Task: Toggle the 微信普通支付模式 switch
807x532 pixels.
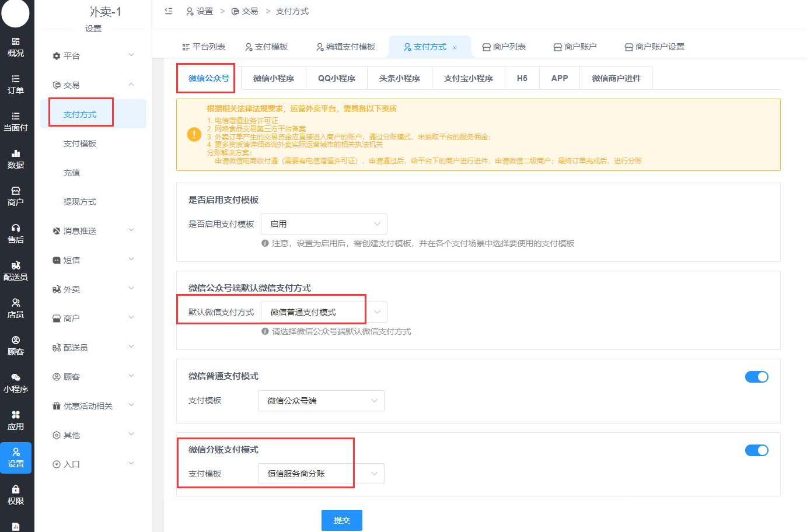Action: (x=757, y=377)
